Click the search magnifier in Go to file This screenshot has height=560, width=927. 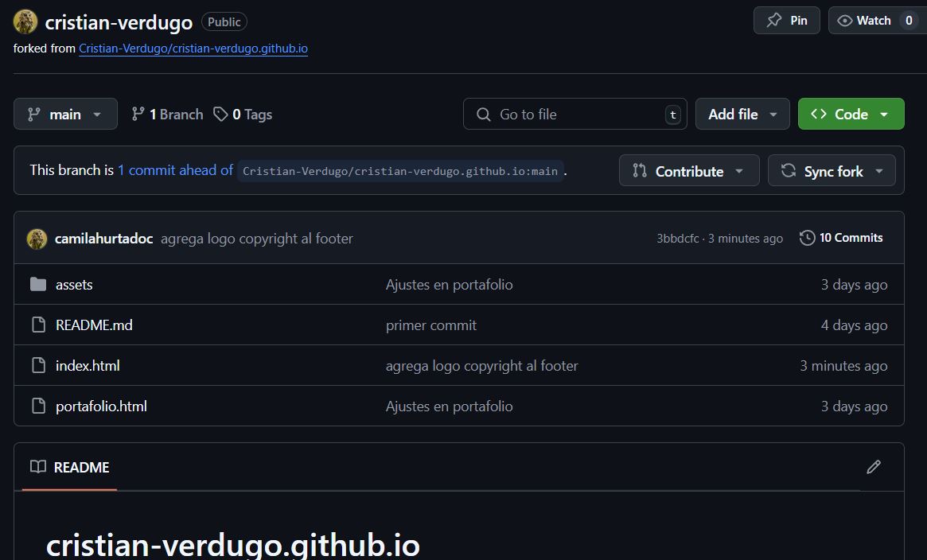click(x=483, y=114)
